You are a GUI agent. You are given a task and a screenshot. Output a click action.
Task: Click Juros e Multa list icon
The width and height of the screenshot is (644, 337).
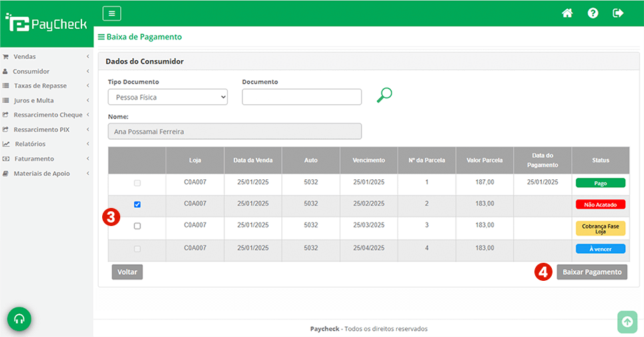click(6, 101)
